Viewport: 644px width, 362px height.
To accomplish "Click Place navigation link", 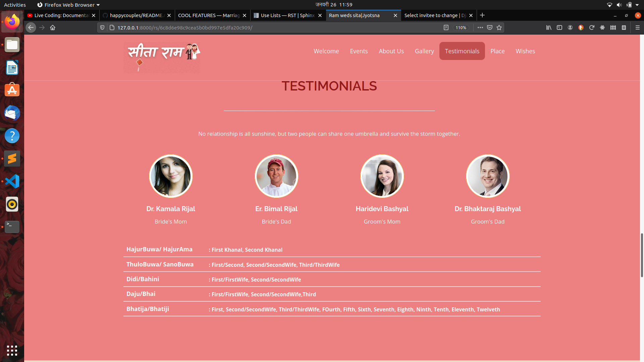I will point(497,51).
